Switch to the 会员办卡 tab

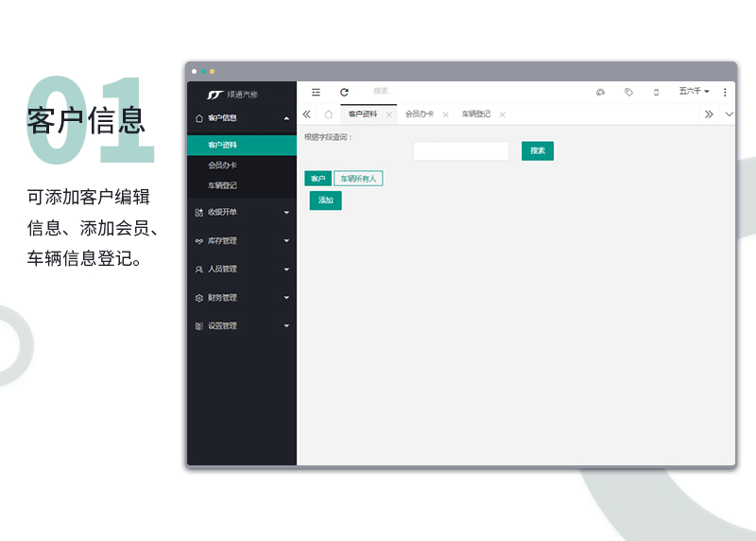pyautogui.click(x=419, y=114)
